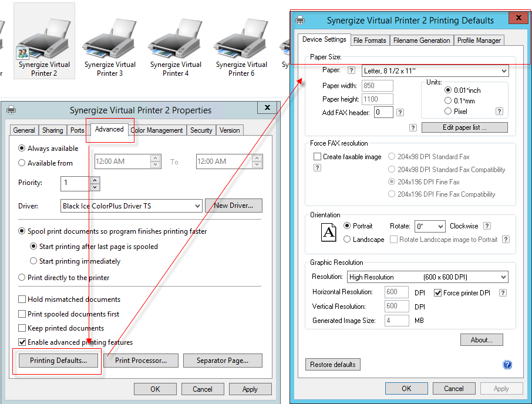Click the New Driver... button
The height and width of the screenshot is (404, 532).
coord(234,206)
